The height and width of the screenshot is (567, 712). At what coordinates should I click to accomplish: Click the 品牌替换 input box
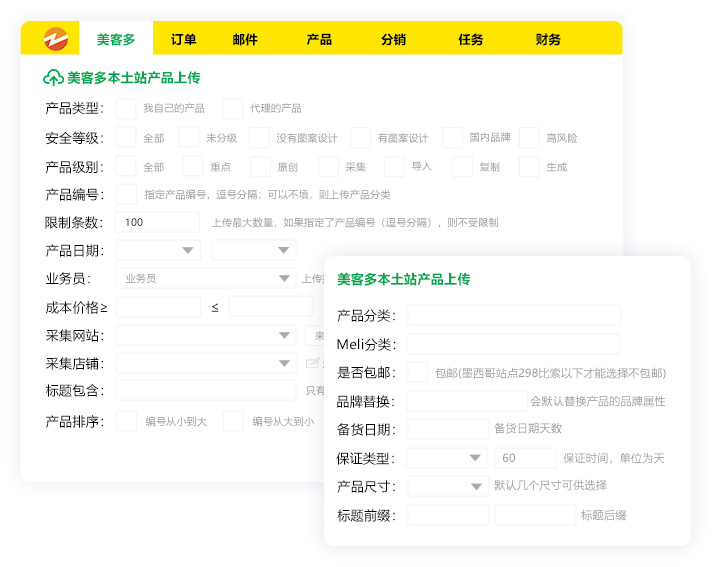(x=466, y=401)
